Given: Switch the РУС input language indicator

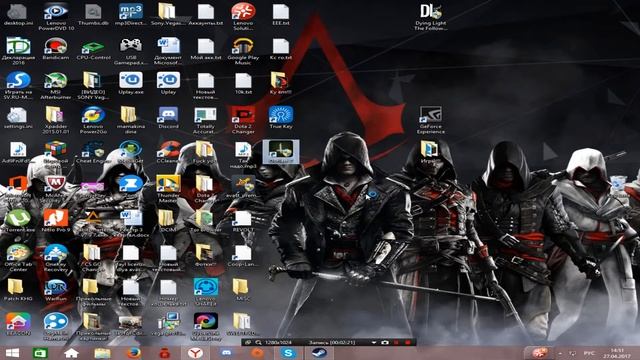Looking at the screenshot, I should click(x=589, y=353).
